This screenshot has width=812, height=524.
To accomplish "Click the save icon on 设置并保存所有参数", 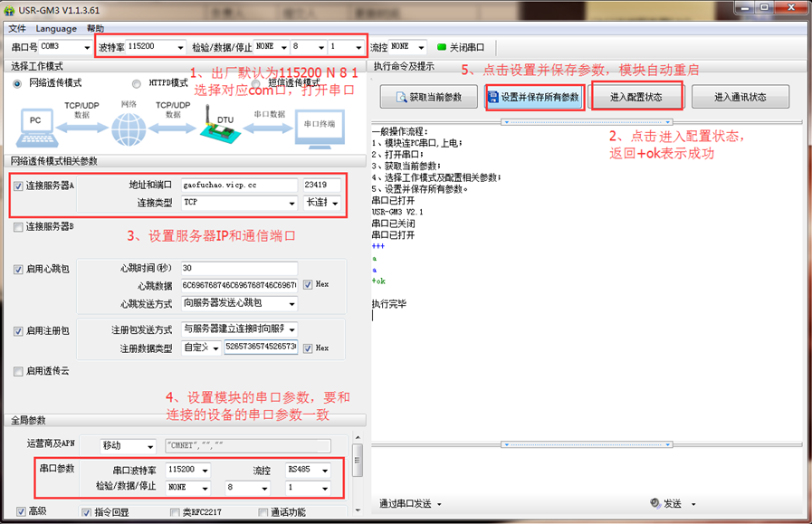I will (x=493, y=96).
